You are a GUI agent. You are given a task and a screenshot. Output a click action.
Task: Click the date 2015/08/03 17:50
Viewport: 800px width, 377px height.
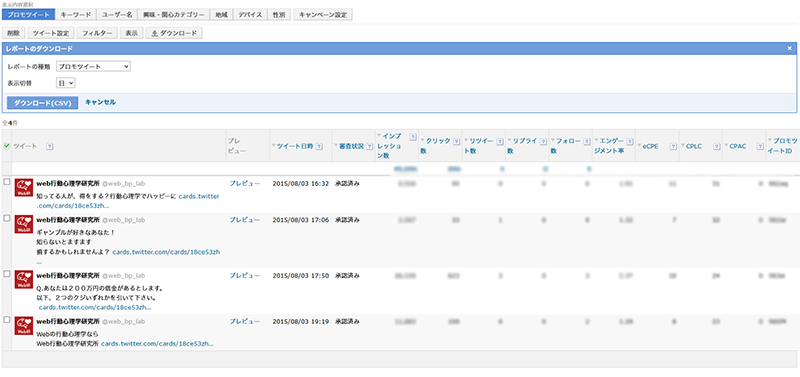pos(301,275)
